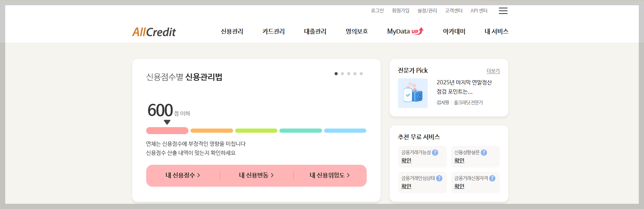
Task: Click the UP arrow badge beside MyData
Action: coord(418,31)
